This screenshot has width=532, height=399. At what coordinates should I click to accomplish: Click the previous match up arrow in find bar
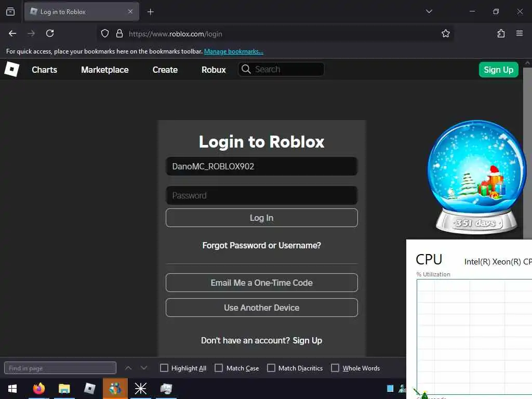pyautogui.click(x=128, y=368)
